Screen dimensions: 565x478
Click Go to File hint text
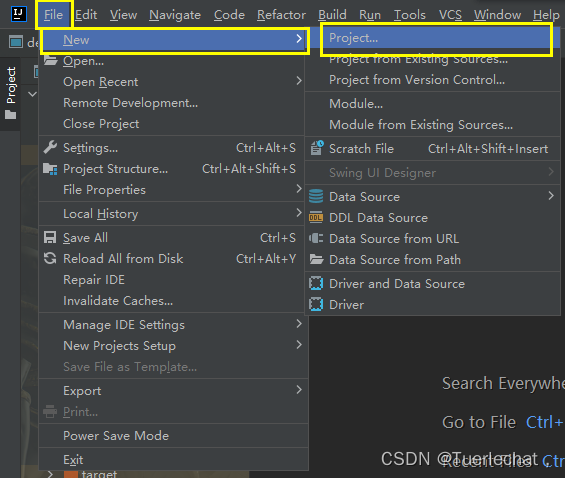[479, 422]
